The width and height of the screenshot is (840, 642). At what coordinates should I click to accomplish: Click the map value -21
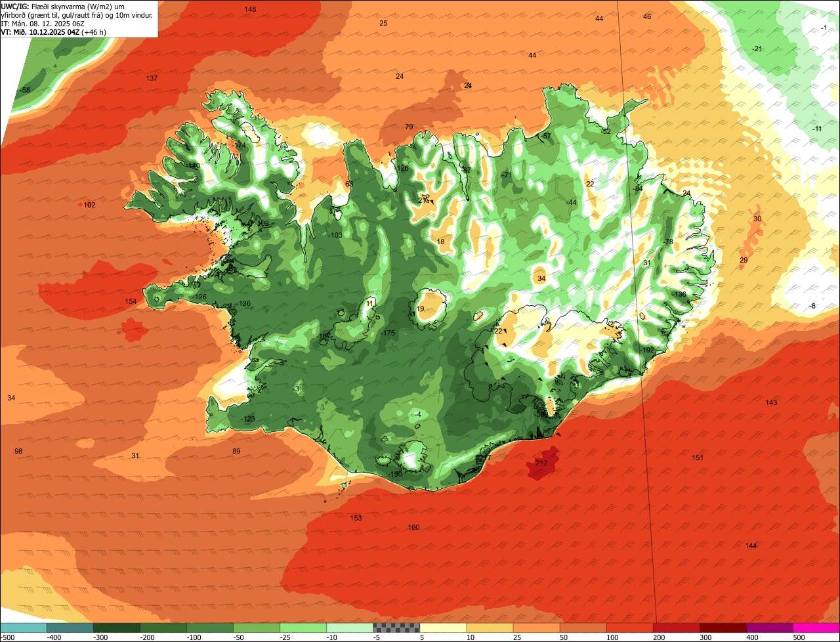tap(757, 49)
